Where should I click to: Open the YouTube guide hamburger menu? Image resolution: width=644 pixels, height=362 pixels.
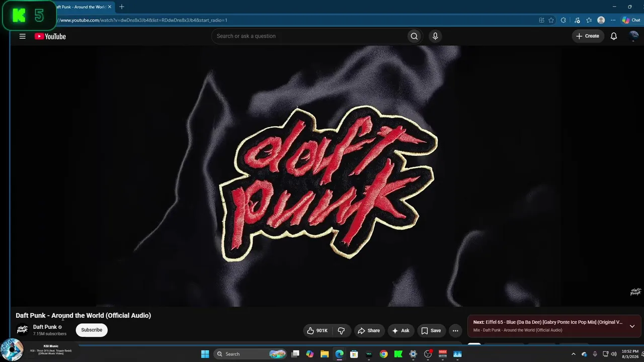point(22,36)
